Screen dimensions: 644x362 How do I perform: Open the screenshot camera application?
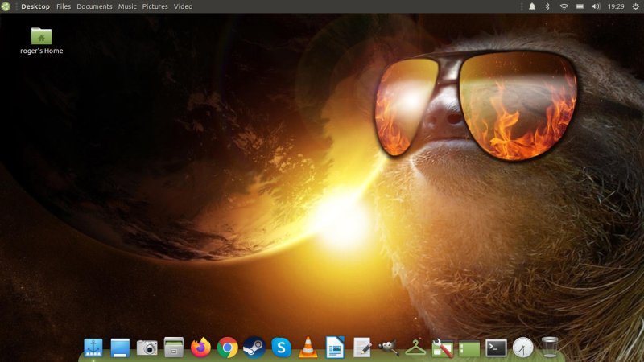(x=147, y=348)
